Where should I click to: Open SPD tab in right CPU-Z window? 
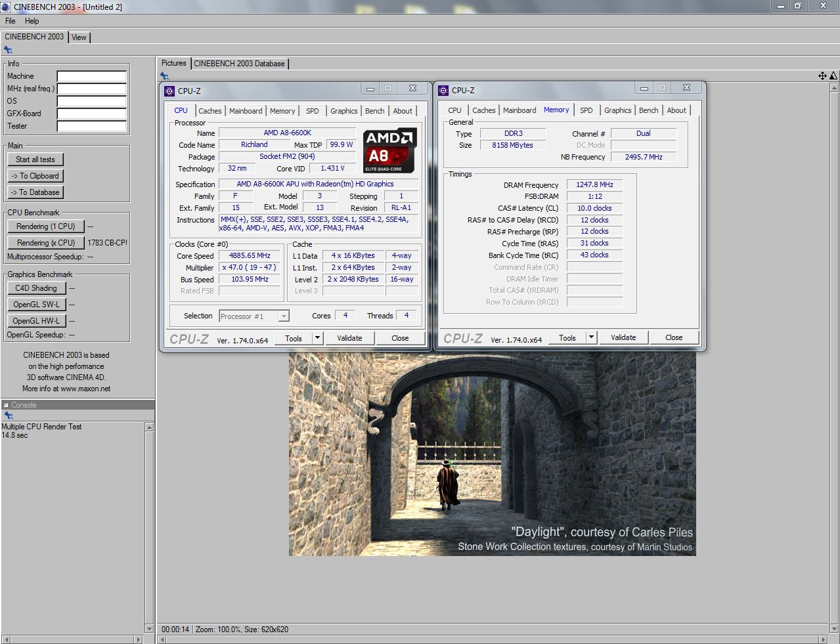586,110
